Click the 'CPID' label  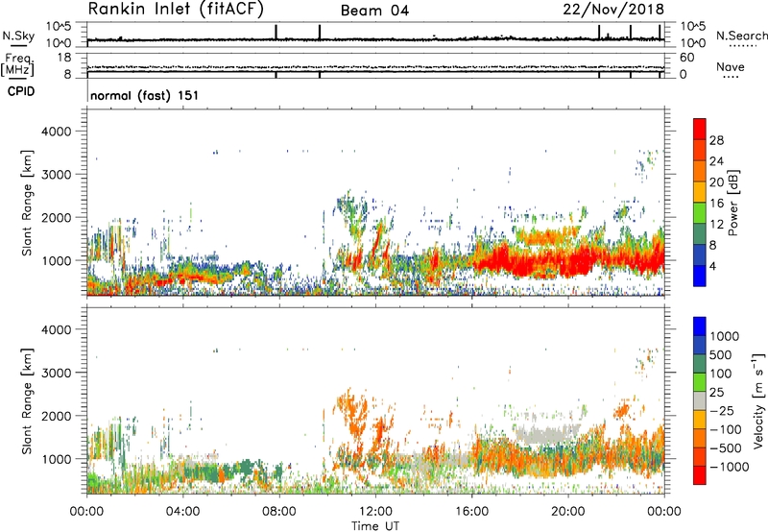point(21,91)
